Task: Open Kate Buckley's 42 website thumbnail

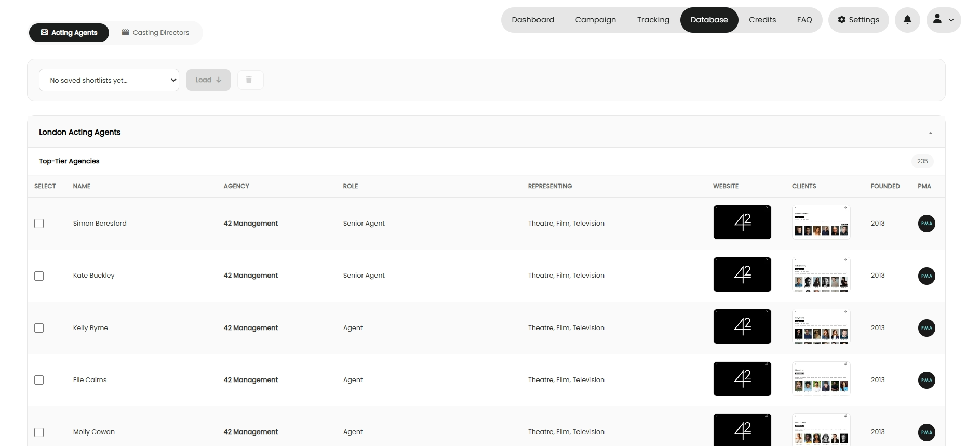Action: tap(742, 274)
